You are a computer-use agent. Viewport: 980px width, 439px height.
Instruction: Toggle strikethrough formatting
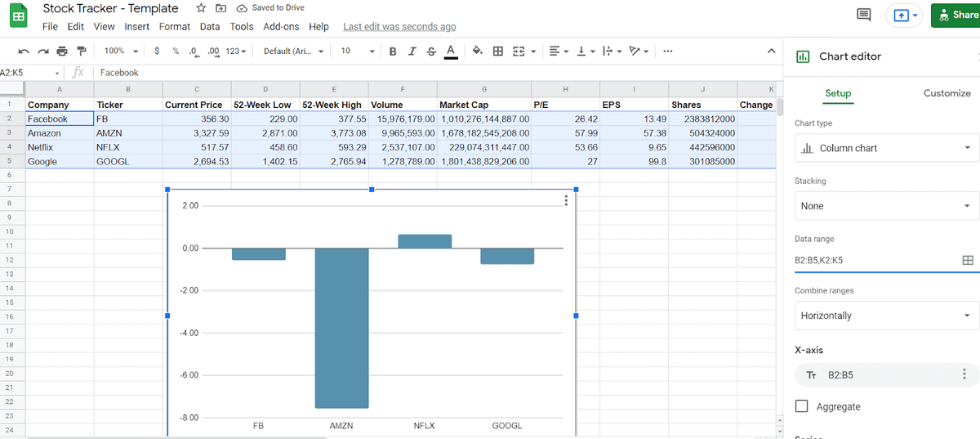[x=431, y=51]
